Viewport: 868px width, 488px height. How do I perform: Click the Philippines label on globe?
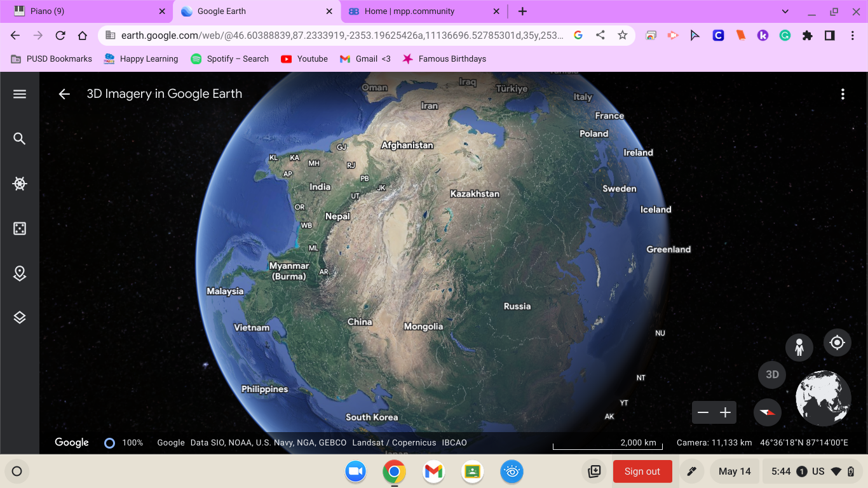[264, 390]
